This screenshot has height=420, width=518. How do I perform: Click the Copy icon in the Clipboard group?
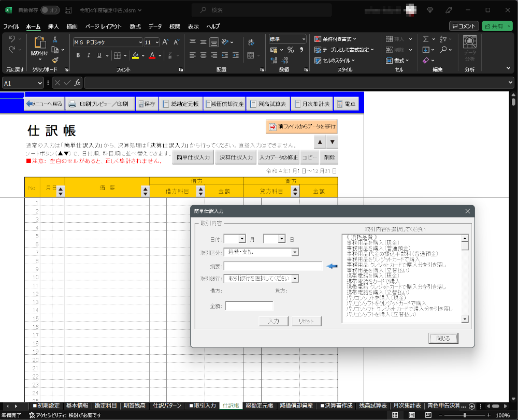[x=55, y=50]
